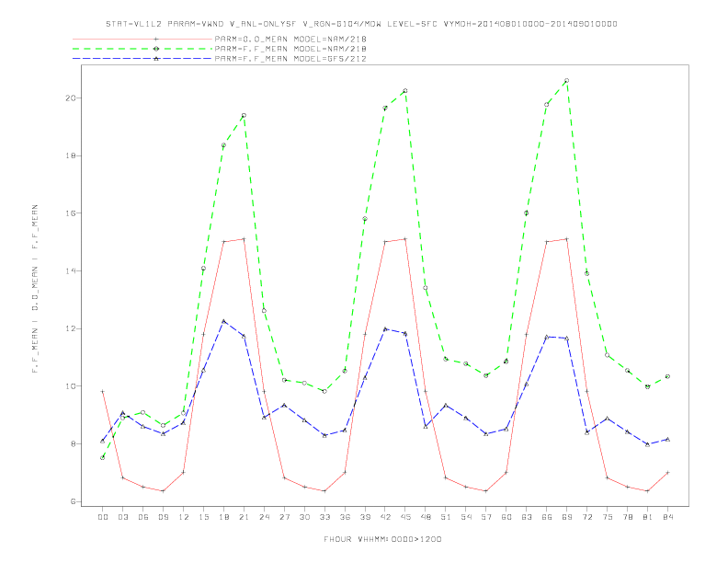
Task: Click x-axis tick label 12
Action: click(184, 517)
